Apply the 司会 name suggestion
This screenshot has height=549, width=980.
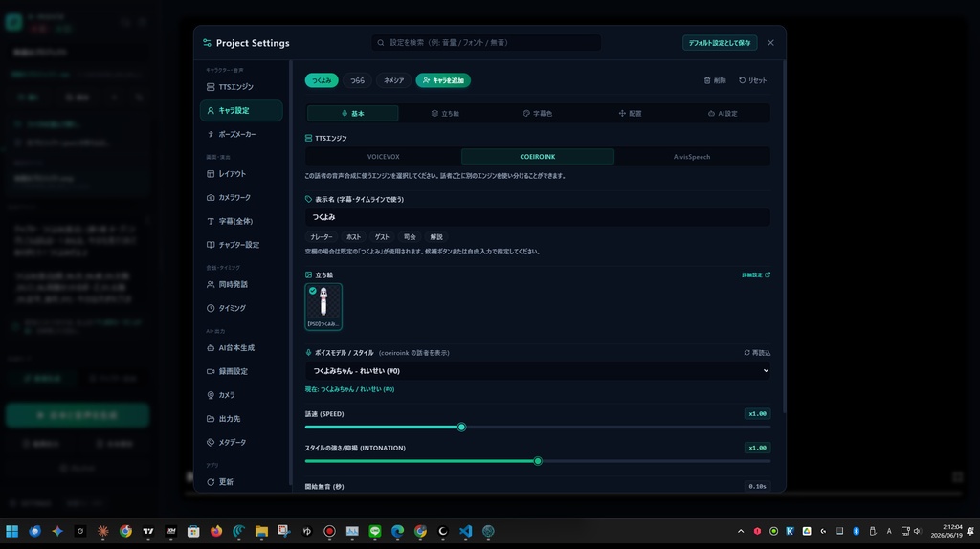pos(410,237)
